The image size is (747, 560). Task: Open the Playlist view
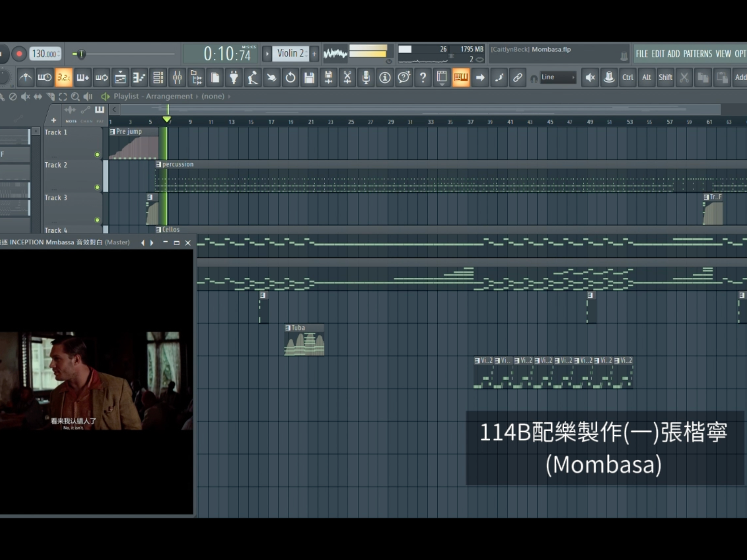pyautogui.click(x=120, y=77)
